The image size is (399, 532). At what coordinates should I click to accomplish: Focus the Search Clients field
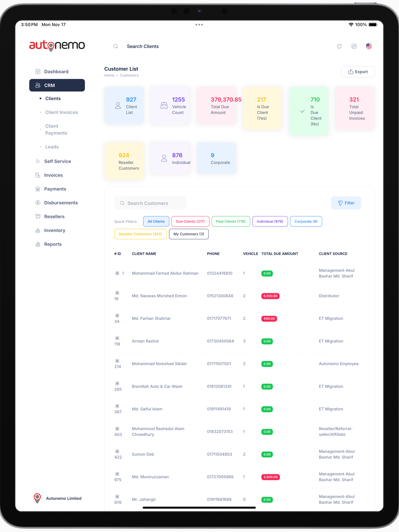[143, 46]
